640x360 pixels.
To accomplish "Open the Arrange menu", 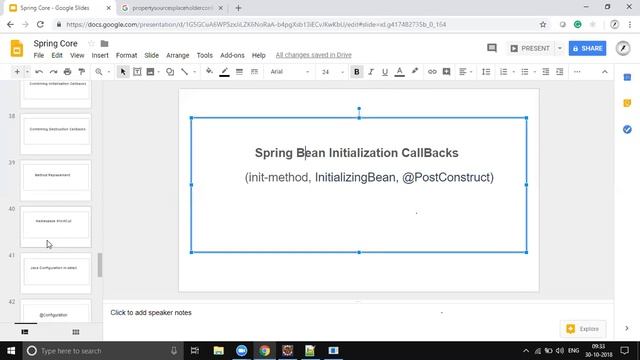I will pyautogui.click(x=178, y=55).
